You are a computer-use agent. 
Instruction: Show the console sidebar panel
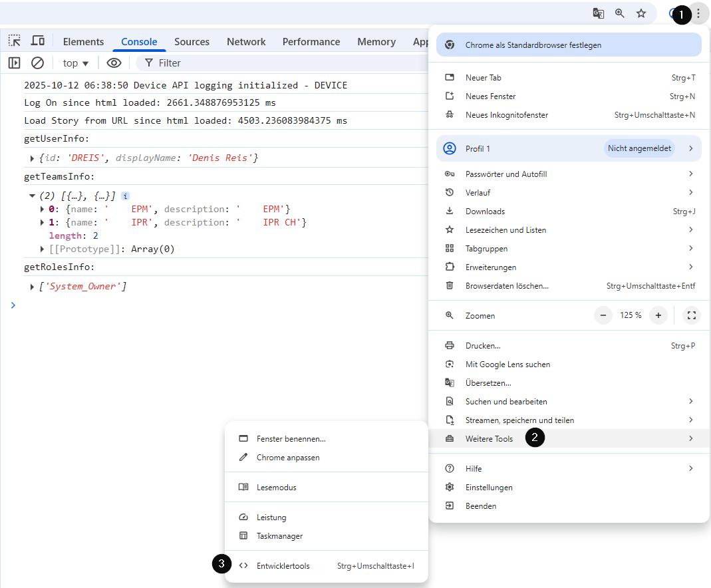[14, 63]
